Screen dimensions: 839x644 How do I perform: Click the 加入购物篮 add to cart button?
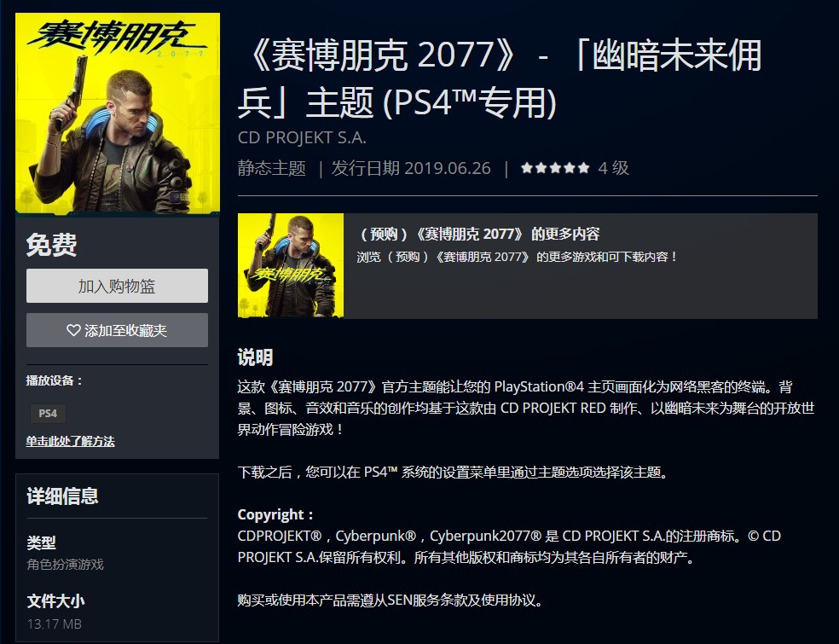pyautogui.click(x=117, y=286)
